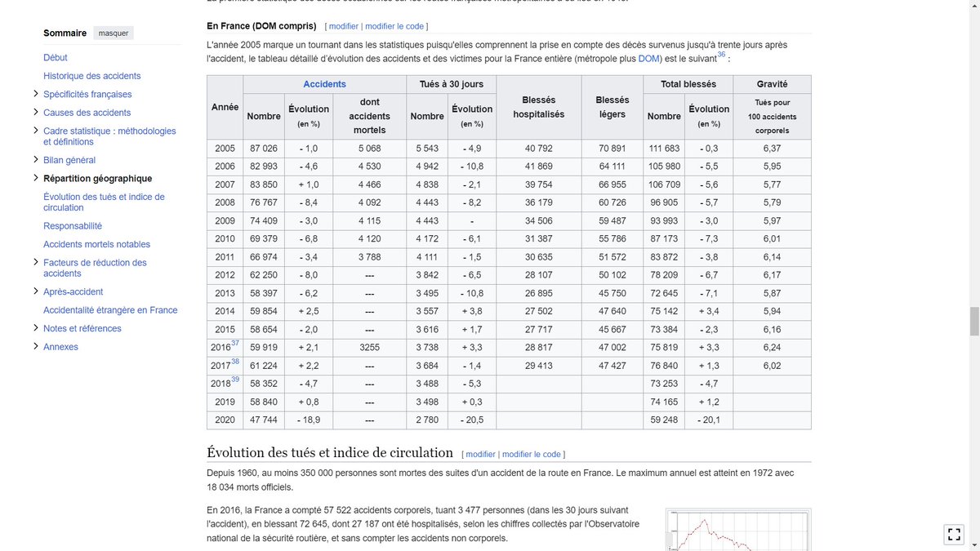This screenshot has width=980, height=551.
Task: Click Évolution des tués et indice heading
Action: coord(330,452)
